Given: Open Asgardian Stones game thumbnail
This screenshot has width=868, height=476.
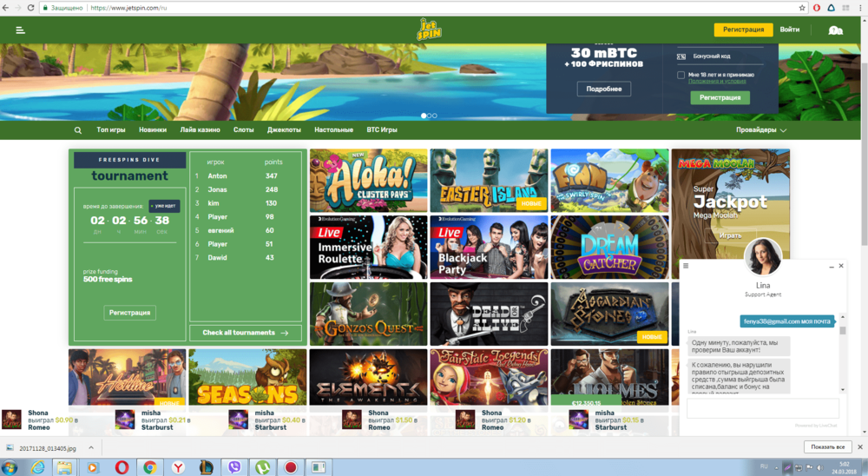Looking at the screenshot, I should (x=609, y=314).
